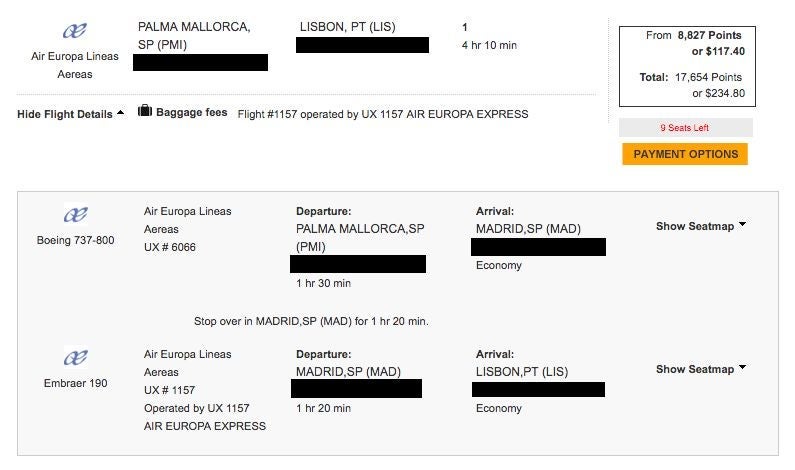Image resolution: width=795 pixels, height=470 pixels.
Task: Collapse using Hide Flight Details arrow
Action: [121, 113]
